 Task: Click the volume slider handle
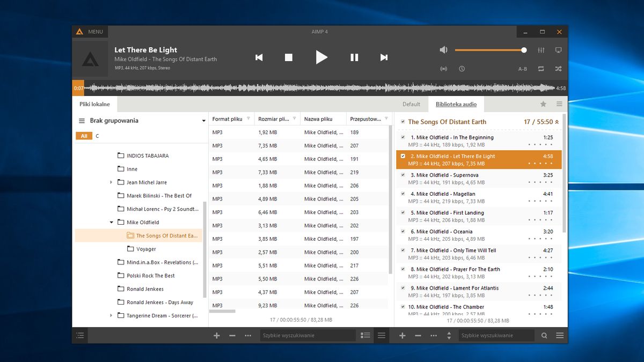pyautogui.click(x=524, y=50)
